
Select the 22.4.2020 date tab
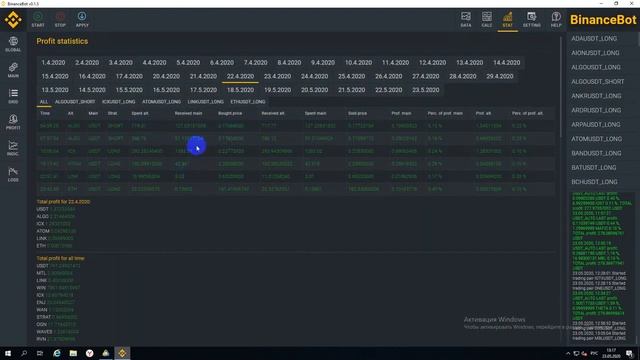tap(240, 76)
